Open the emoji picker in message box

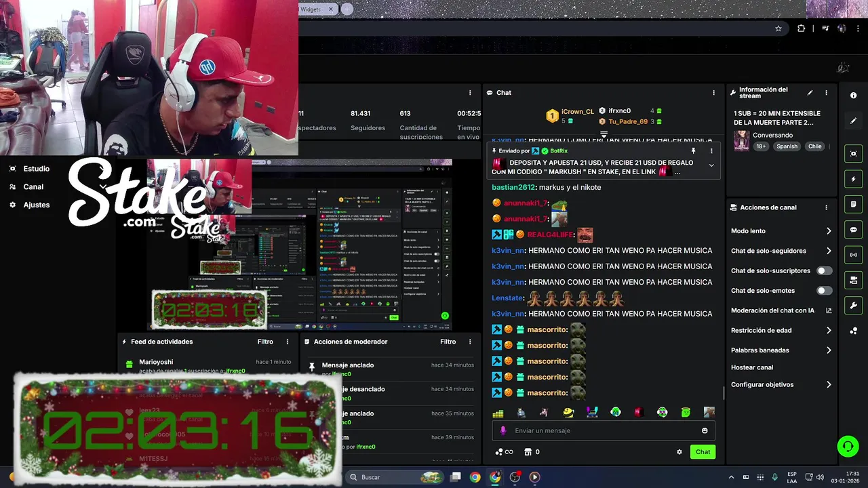705,430
